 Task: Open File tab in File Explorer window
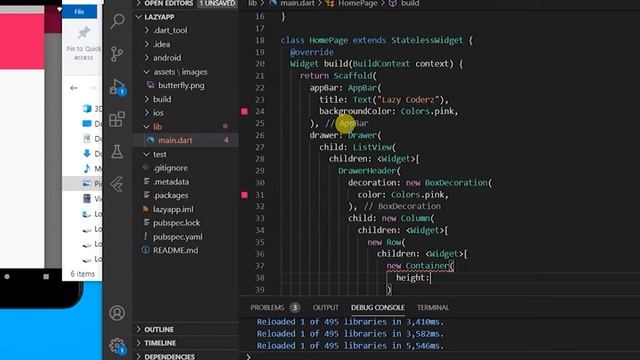tap(80, 12)
